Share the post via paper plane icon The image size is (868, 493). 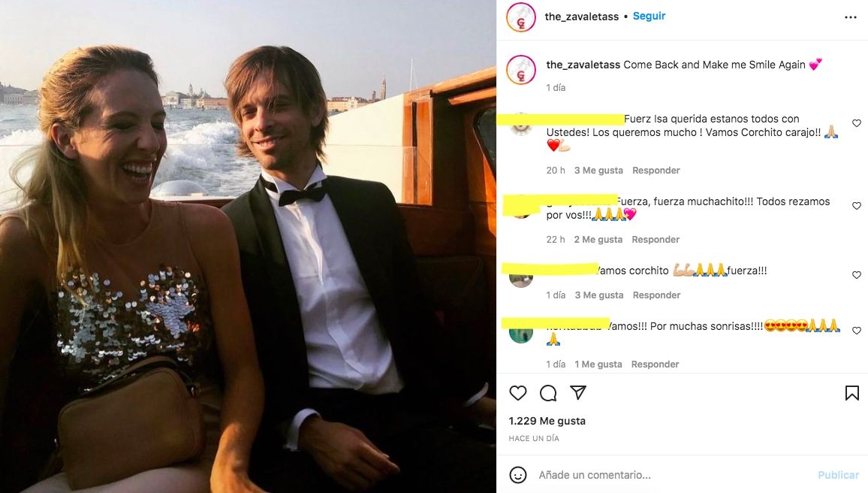(x=577, y=393)
